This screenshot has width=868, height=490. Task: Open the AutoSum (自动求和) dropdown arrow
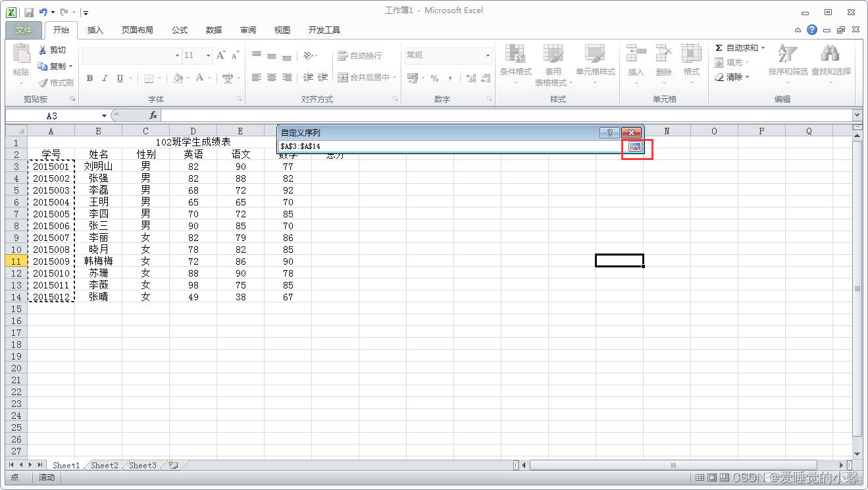pos(763,48)
